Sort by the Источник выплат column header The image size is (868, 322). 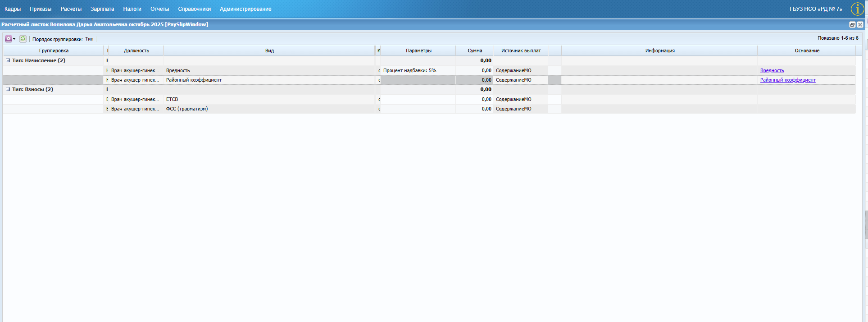pos(521,51)
